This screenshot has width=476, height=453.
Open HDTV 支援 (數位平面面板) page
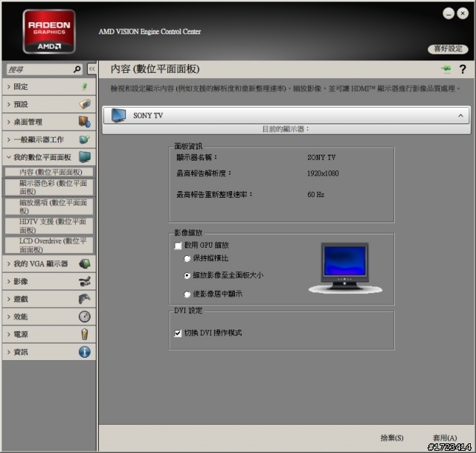[49, 225]
